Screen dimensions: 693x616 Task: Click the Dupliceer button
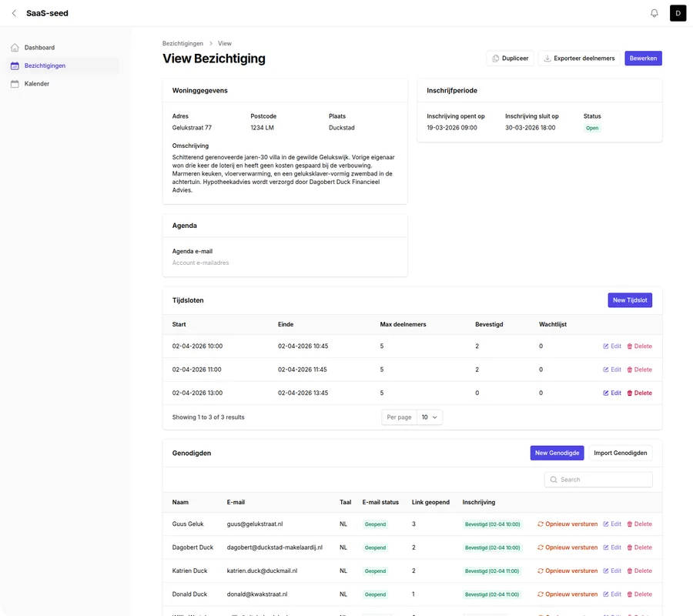tap(510, 58)
